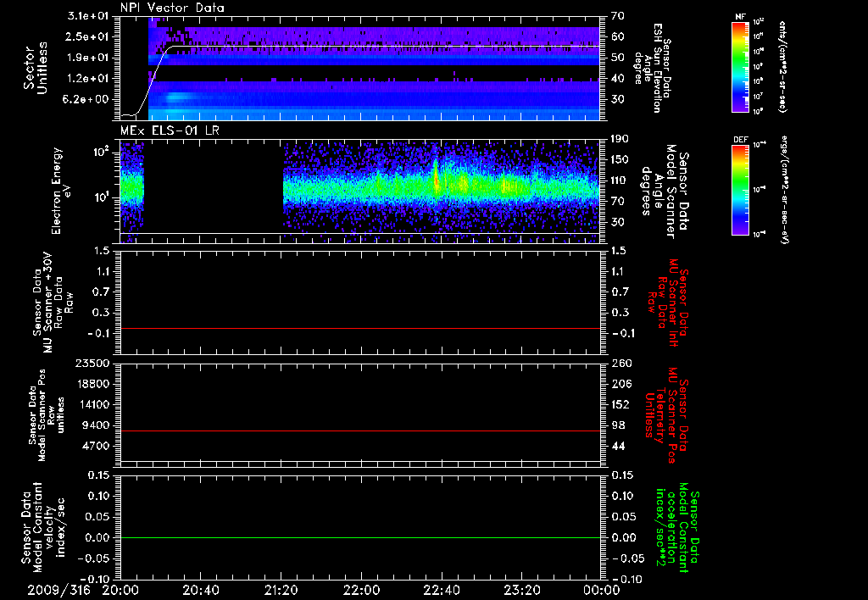Click the 'MU Scanner +30V Raw Data' axis label
The width and height of the screenshot is (868, 600).
point(53,303)
